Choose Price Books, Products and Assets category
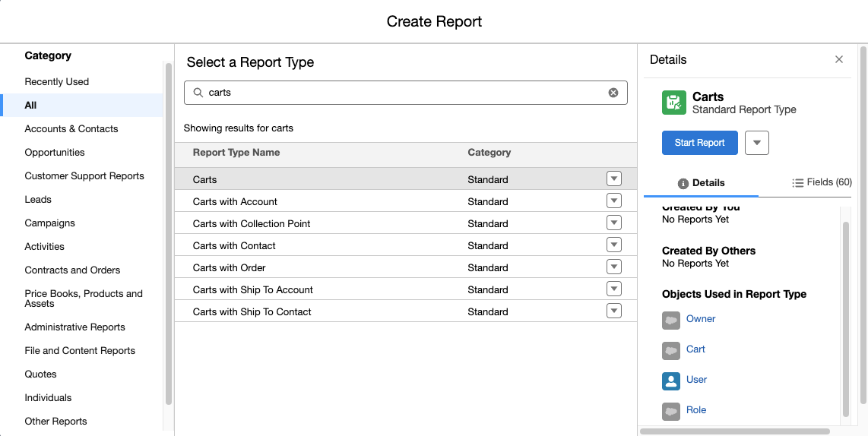868x436 pixels. (84, 299)
